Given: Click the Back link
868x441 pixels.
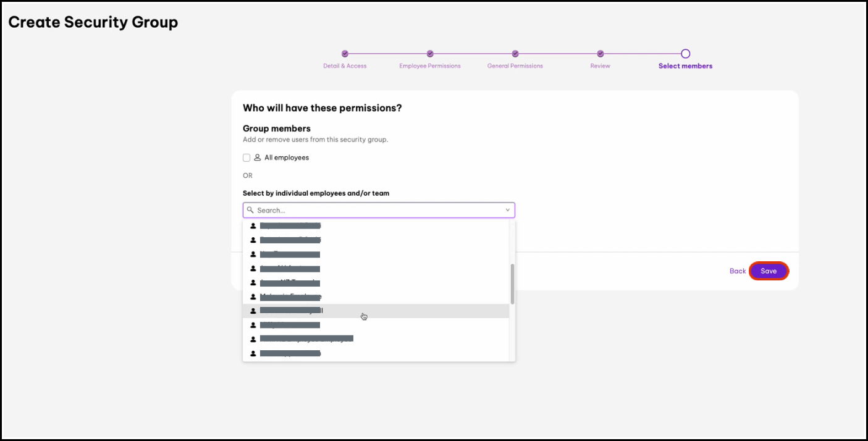Looking at the screenshot, I should 738,271.
